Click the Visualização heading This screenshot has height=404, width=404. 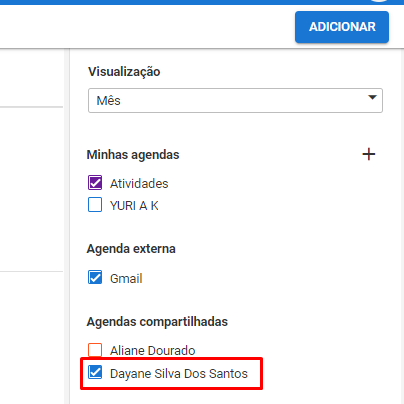point(124,72)
